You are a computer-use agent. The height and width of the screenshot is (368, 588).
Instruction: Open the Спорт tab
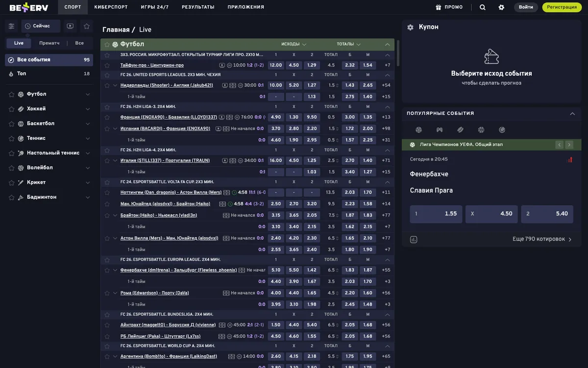point(73,7)
